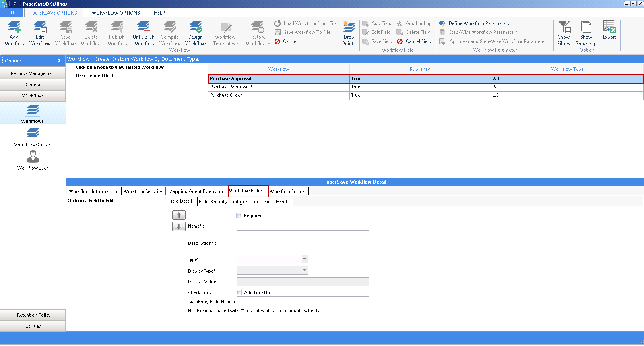Collapse the Workflows section header
Screen dimensions: 644x346
[33, 96]
